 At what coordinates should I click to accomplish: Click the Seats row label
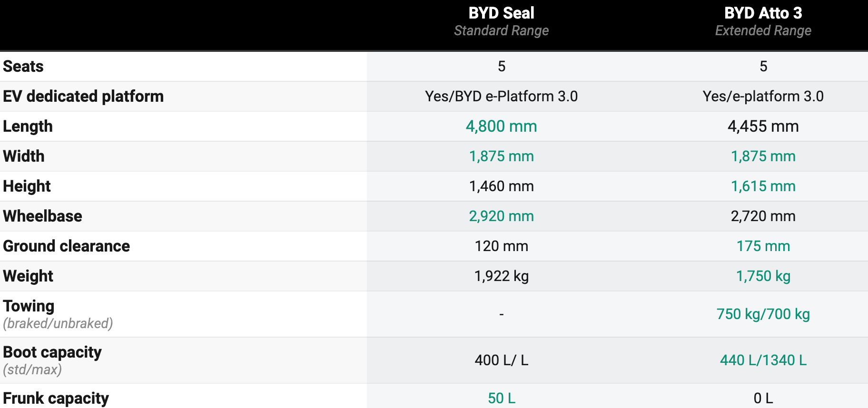click(23, 67)
